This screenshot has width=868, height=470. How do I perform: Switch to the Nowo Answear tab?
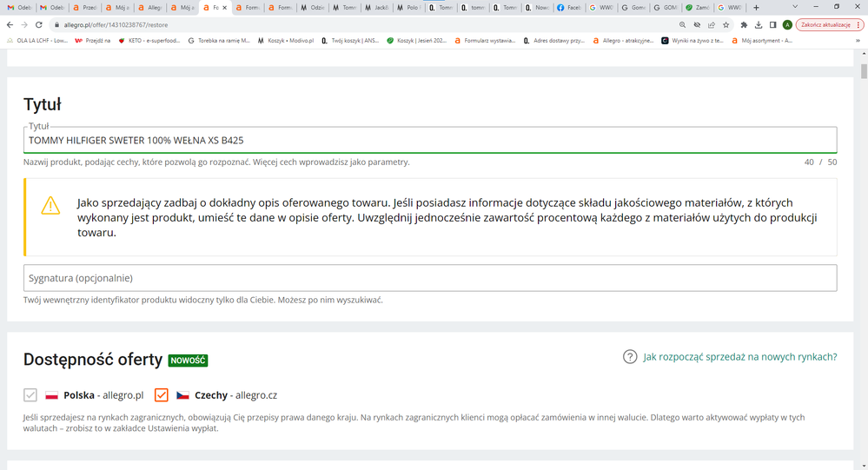click(537, 8)
